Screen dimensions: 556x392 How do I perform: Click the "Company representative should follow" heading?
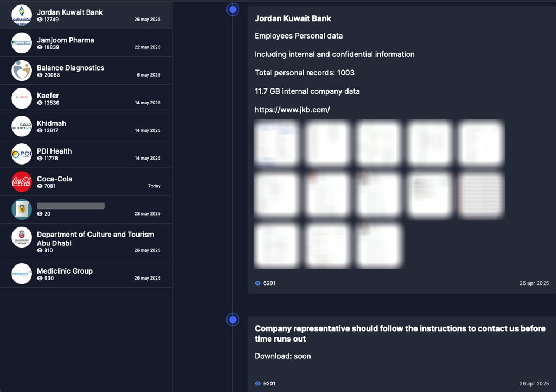click(x=400, y=333)
